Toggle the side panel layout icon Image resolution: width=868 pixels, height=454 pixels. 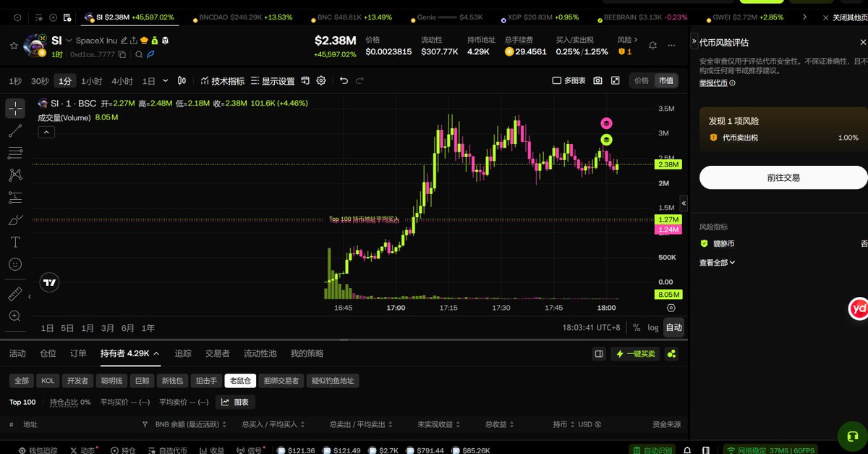coord(599,353)
